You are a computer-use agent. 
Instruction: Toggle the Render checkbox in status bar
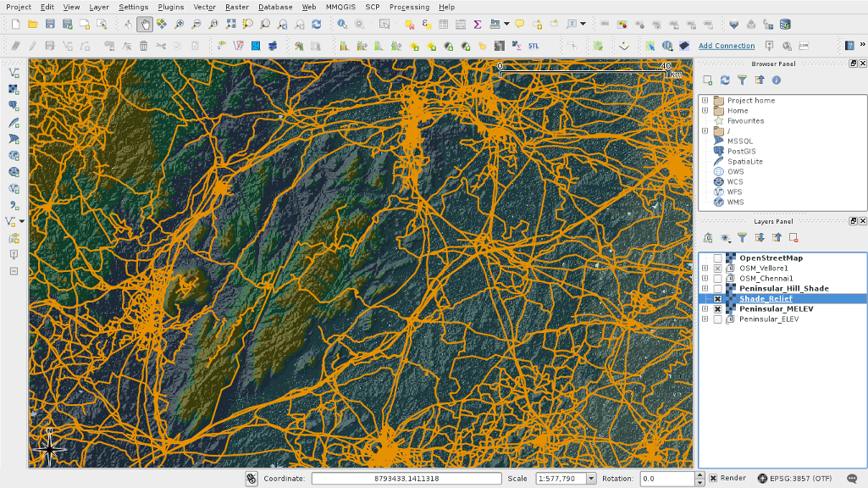[713, 479]
